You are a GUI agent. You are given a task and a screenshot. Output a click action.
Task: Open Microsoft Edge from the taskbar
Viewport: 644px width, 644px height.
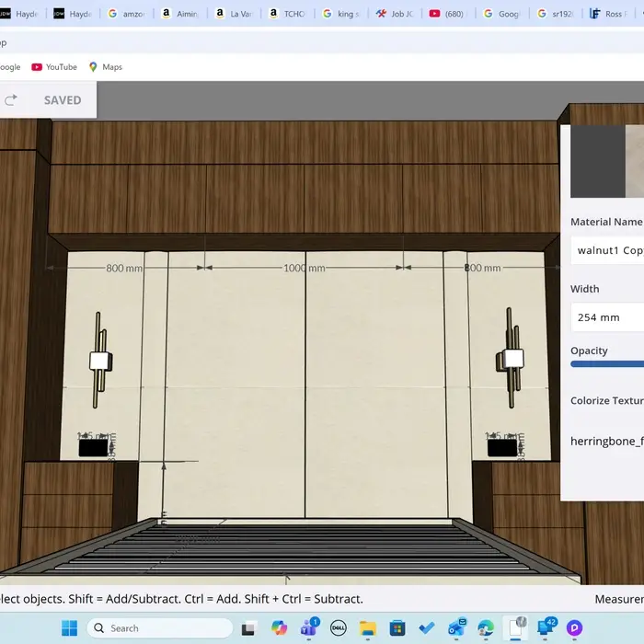486,628
